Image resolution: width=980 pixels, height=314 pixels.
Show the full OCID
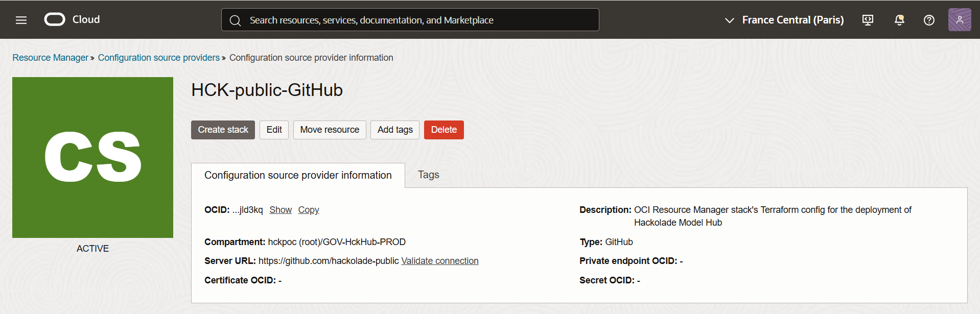point(281,210)
